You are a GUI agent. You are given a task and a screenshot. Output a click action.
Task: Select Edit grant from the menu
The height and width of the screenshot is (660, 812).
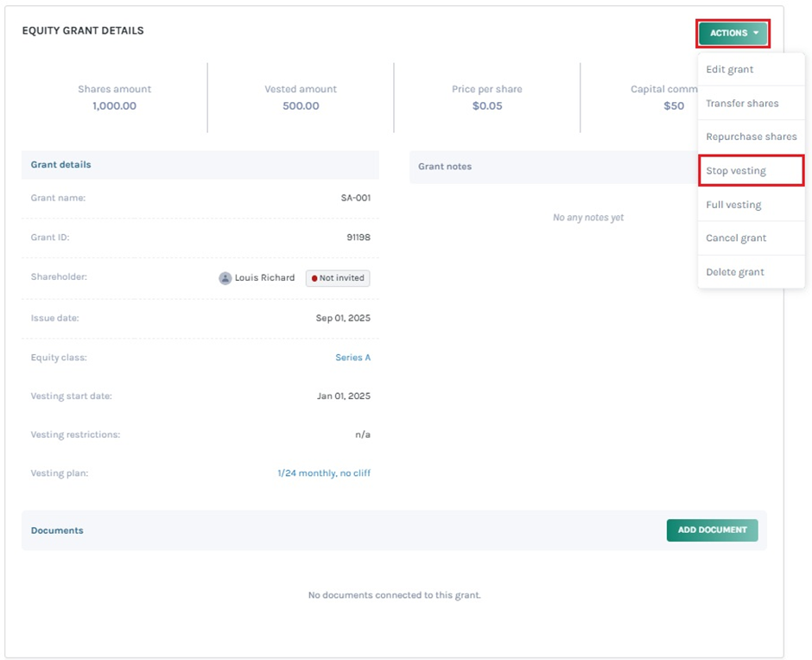coord(730,69)
